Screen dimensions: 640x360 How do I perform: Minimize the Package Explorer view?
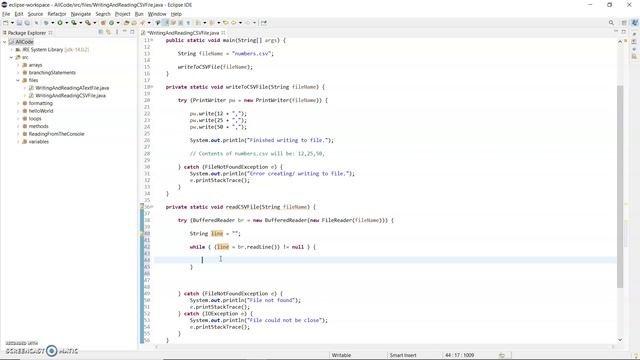(x=124, y=32)
